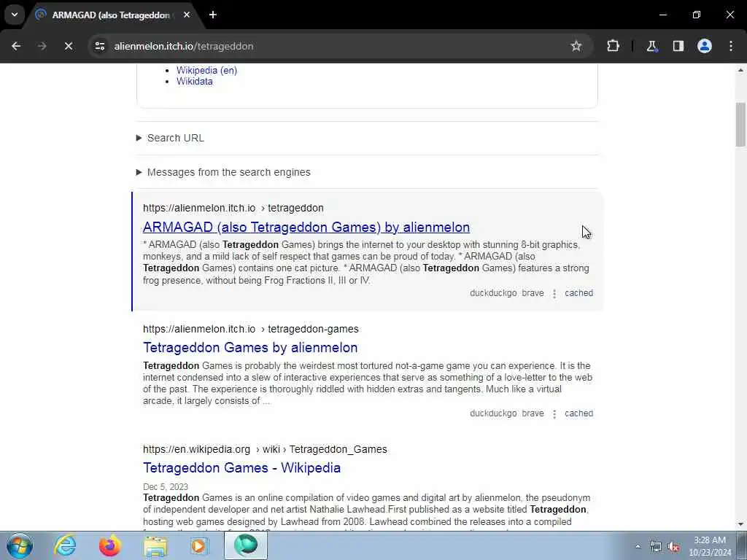
Task: Click the https://alienmelon.itch.io › tetrageddon-games URL text
Action: point(251,329)
